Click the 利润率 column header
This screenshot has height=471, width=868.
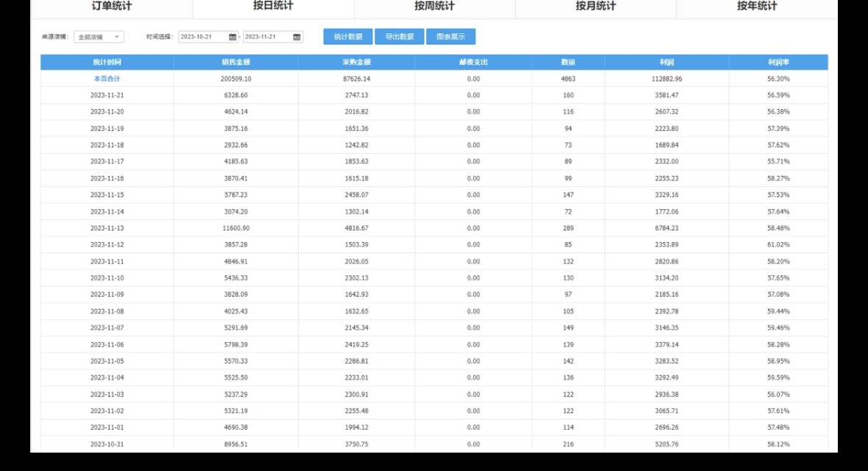pyautogui.click(x=777, y=62)
